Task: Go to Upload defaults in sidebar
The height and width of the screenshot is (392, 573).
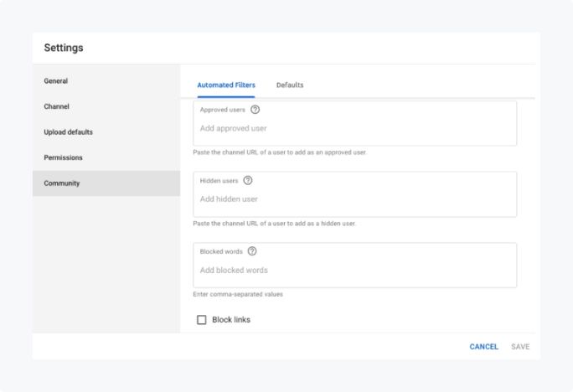Action: 69,132
